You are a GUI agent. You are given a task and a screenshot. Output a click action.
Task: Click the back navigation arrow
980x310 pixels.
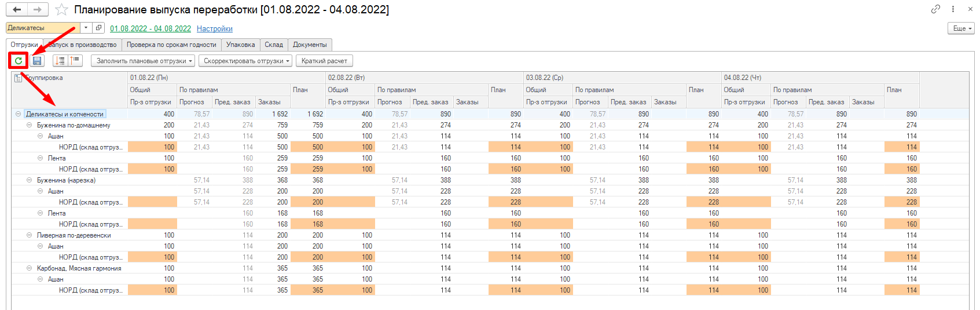pos(17,10)
